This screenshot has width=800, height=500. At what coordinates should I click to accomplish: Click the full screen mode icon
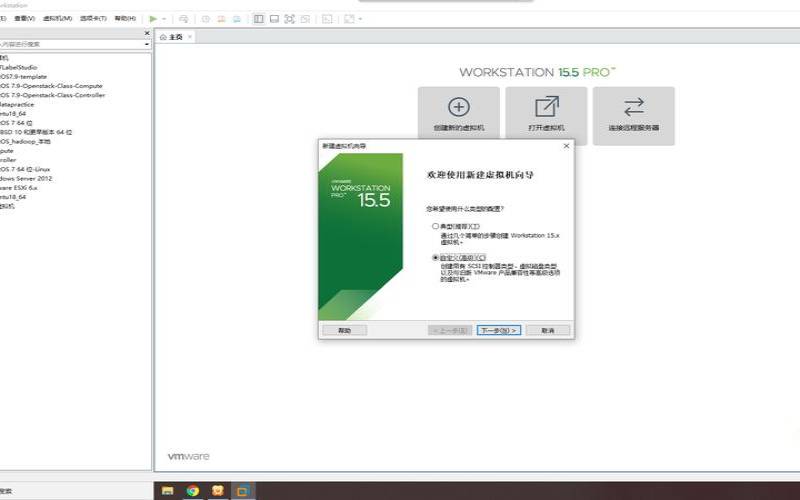(x=289, y=19)
